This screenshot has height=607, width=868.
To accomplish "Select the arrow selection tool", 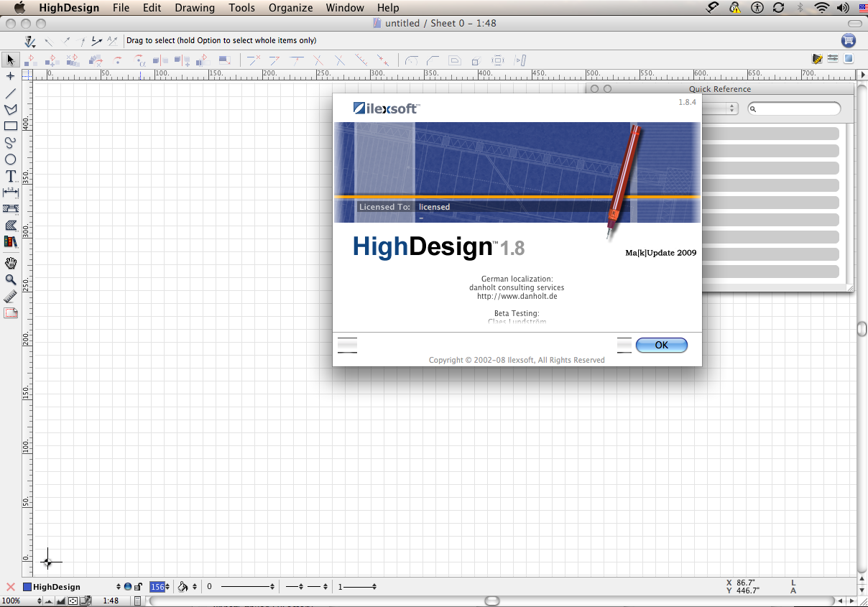I will pos(10,59).
